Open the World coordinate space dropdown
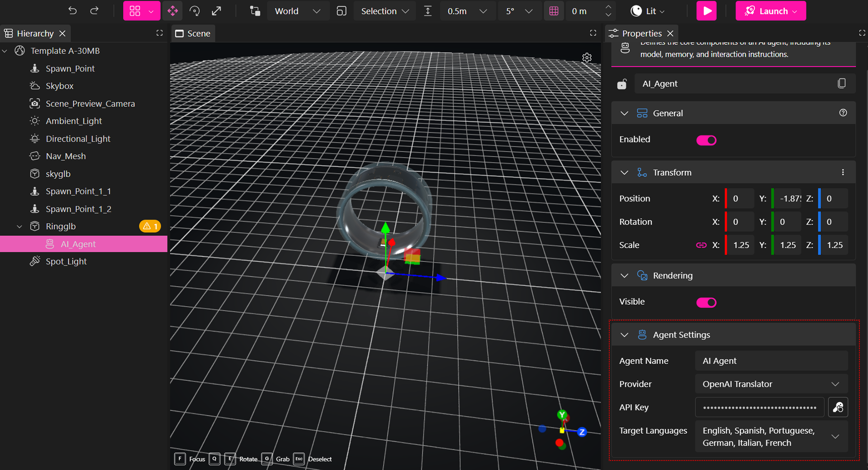The width and height of the screenshot is (868, 470). 298,11
